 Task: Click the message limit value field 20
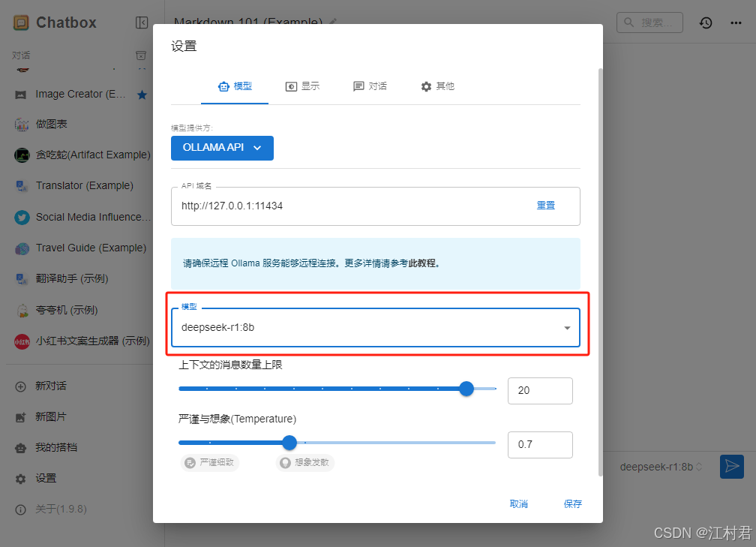click(540, 391)
